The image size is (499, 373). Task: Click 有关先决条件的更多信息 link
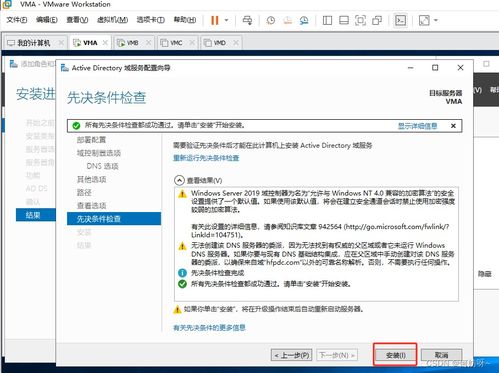pos(209,328)
